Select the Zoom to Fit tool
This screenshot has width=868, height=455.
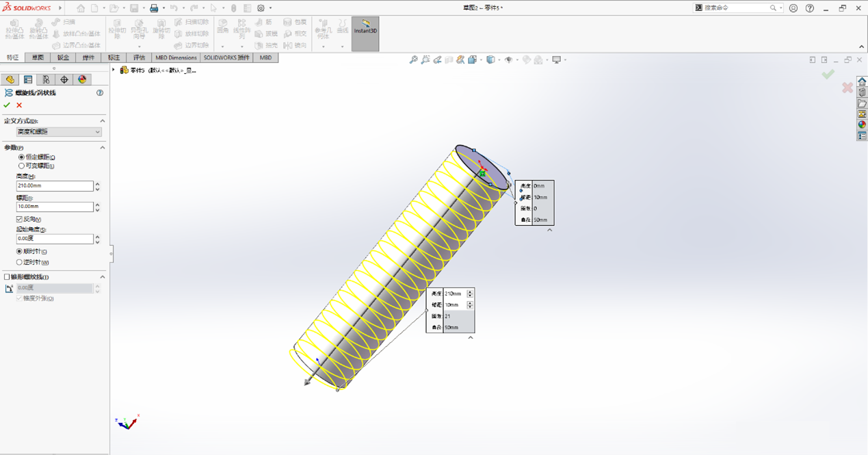[412, 60]
